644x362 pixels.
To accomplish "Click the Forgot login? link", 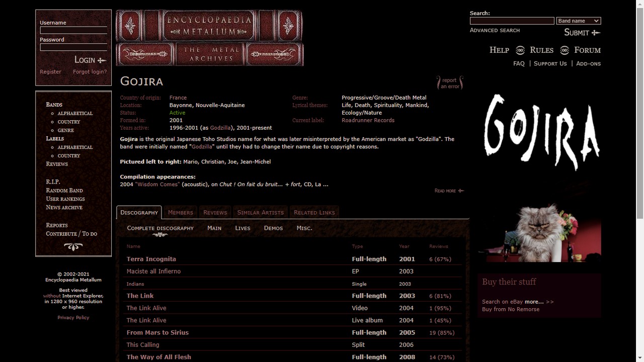I will click(x=90, y=72).
